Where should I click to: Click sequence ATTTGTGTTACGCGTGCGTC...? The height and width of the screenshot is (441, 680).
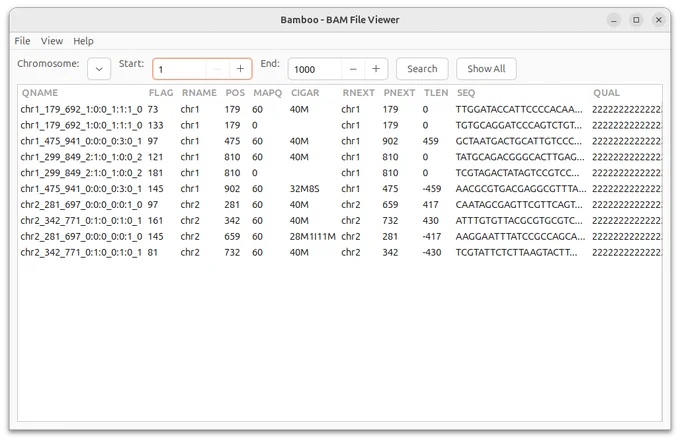pos(519,220)
